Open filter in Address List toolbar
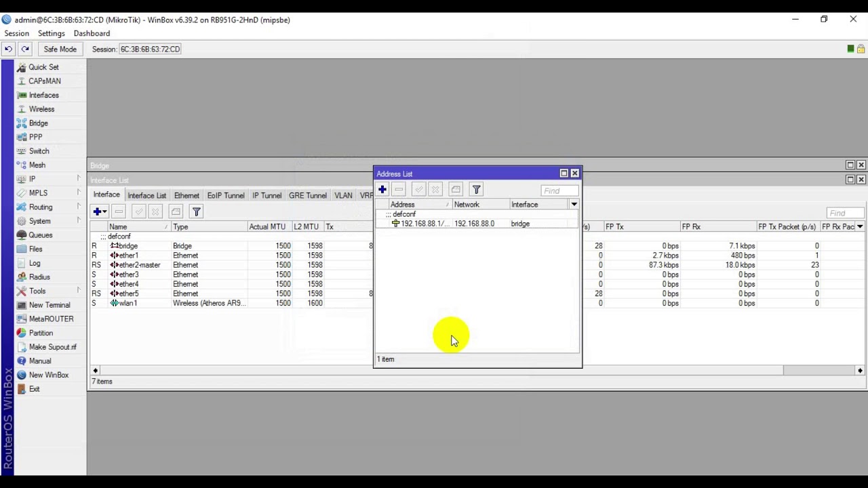This screenshot has width=868, height=488. coord(476,190)
